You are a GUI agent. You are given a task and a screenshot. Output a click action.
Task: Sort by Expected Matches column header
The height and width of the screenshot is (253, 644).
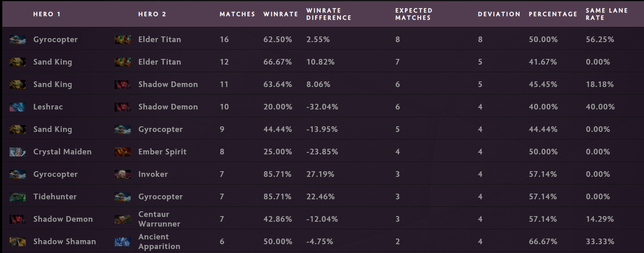(x=414, y=14)
